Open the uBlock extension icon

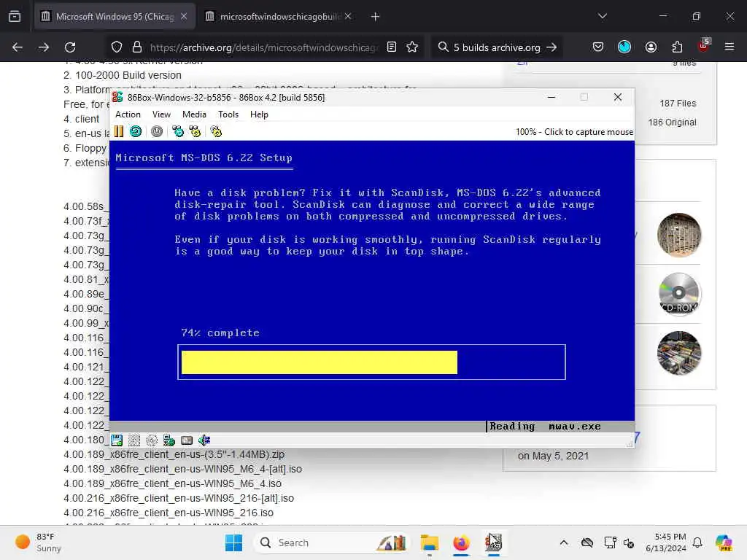pos(704,46)
